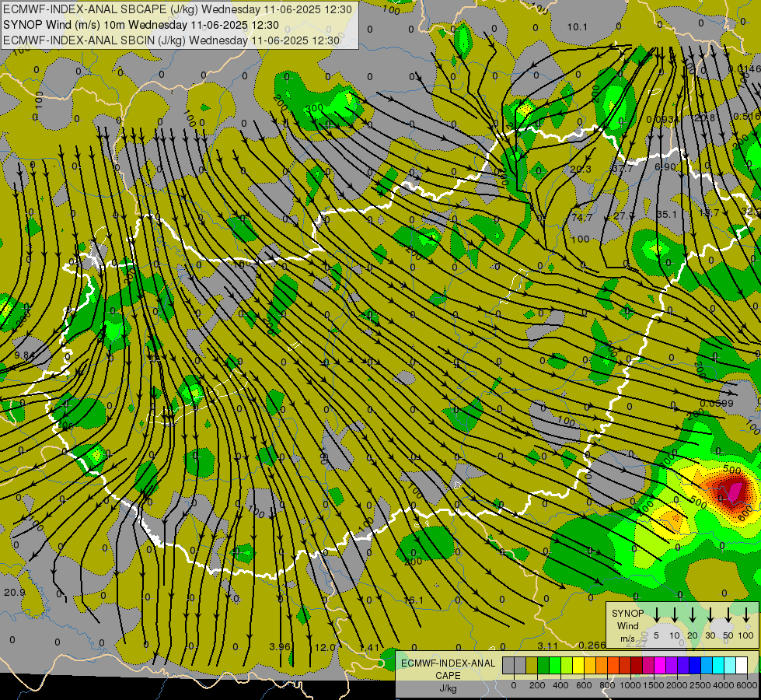The image size is (761, 700).
Task: Pick the white CAPE legend swatch
Action: coord(742,665)
